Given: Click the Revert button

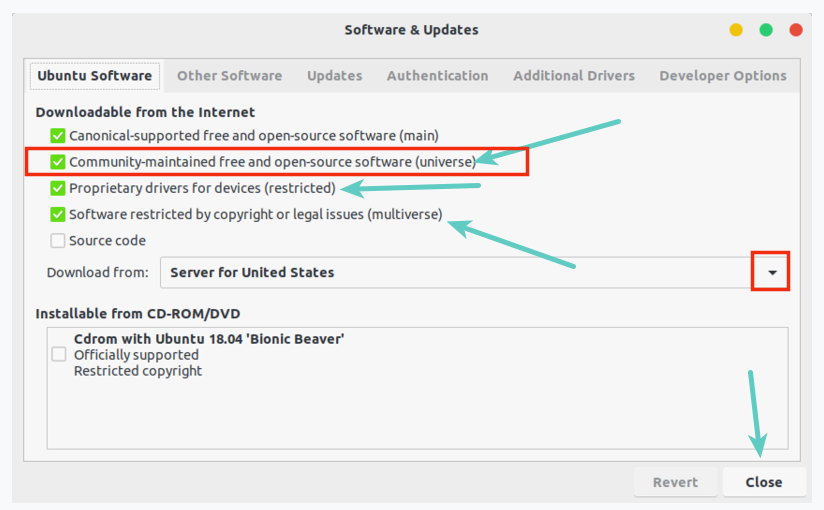Looking at the screenshot, I should [x=675, y=482].
